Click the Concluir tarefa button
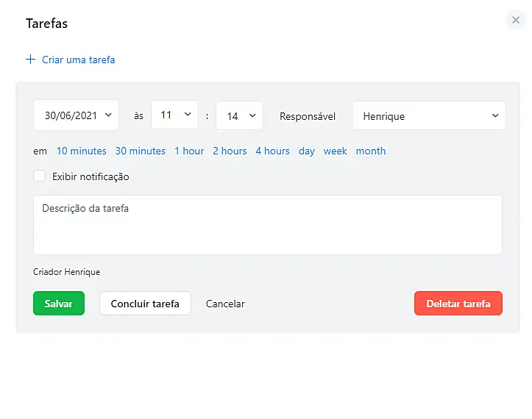532x419 pixels. tap(145, 304)
